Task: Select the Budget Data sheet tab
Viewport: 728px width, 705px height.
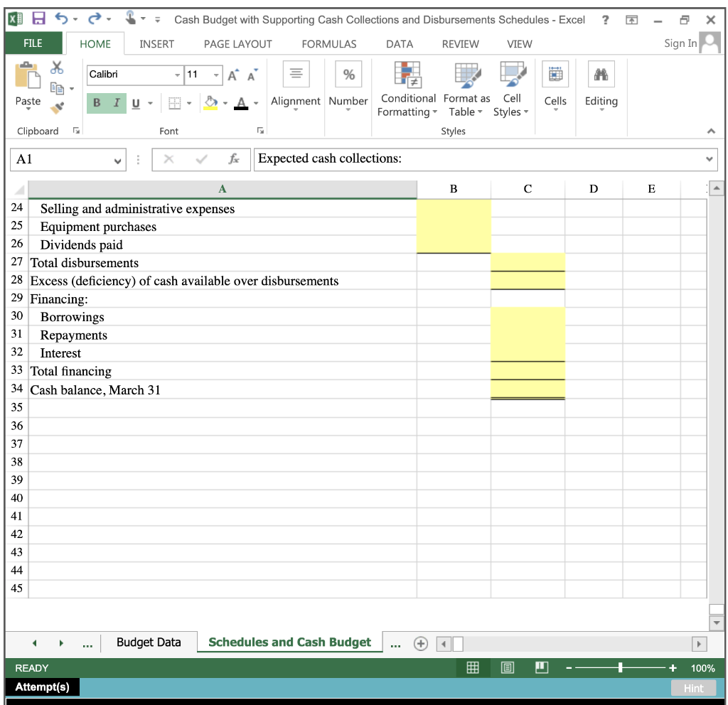Action: click(x=149, y=641)
